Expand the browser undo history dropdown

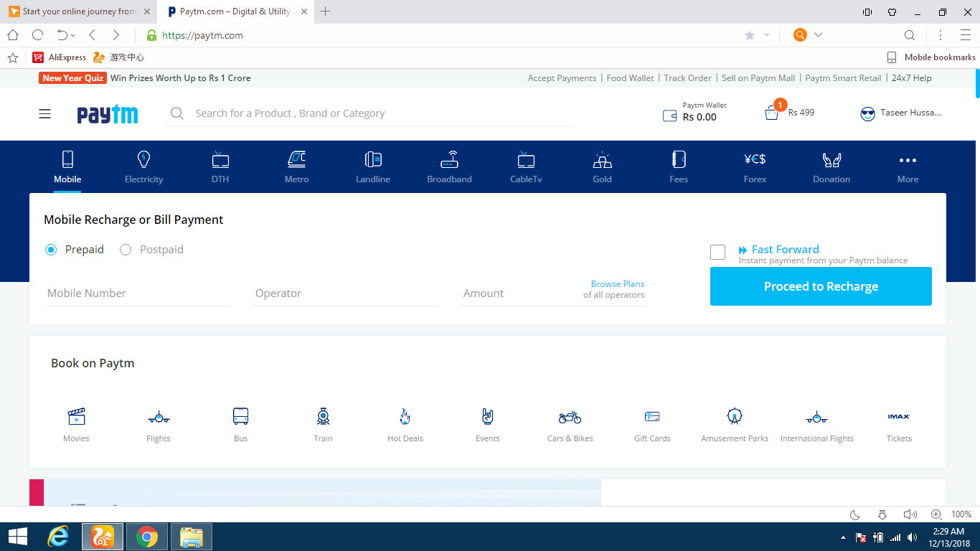click(x=72, y=36)
